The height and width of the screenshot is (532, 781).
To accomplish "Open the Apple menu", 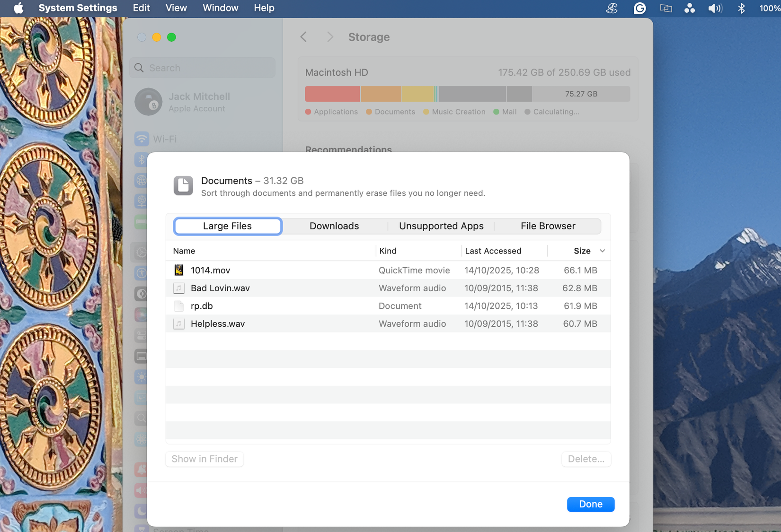I will pos(18,8).
